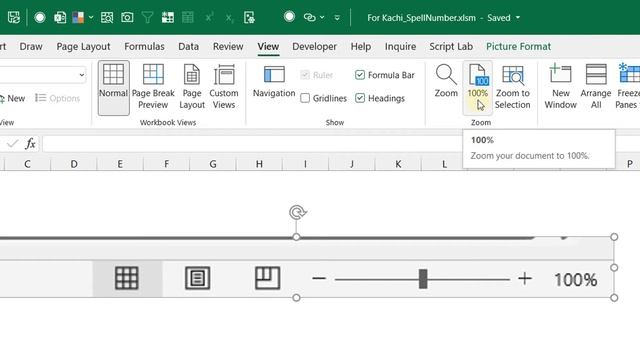Screen dimensions: 640x360
Task: Open the Developer tab
Action: (314, 47)
